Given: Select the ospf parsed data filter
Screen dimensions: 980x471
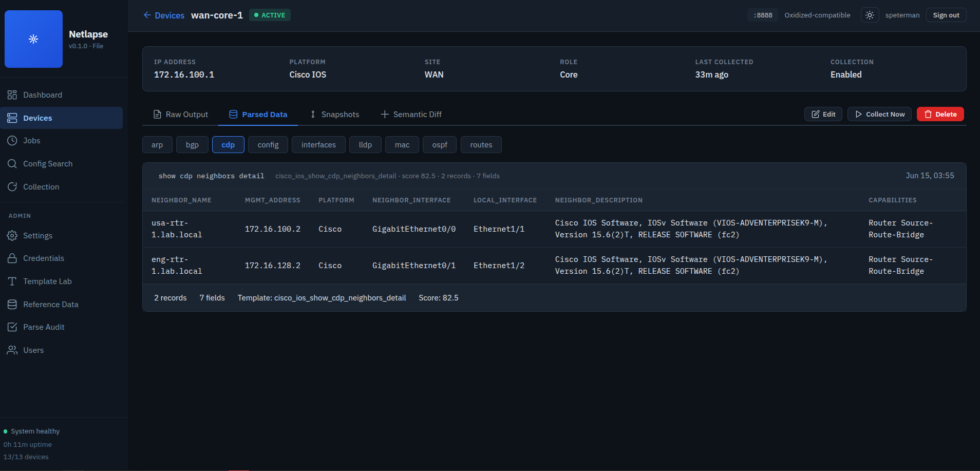Looking at the screenshot, I should click(x=440, y=145).
